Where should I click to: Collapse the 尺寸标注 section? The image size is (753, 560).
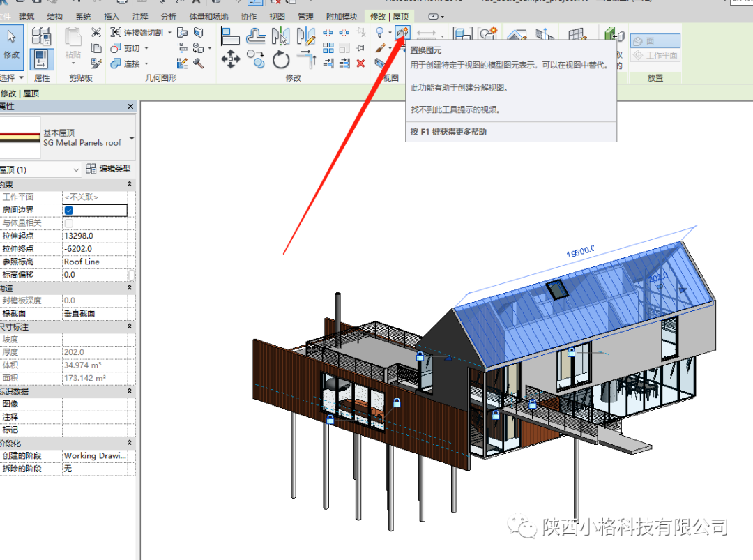[x=129, y=326]
